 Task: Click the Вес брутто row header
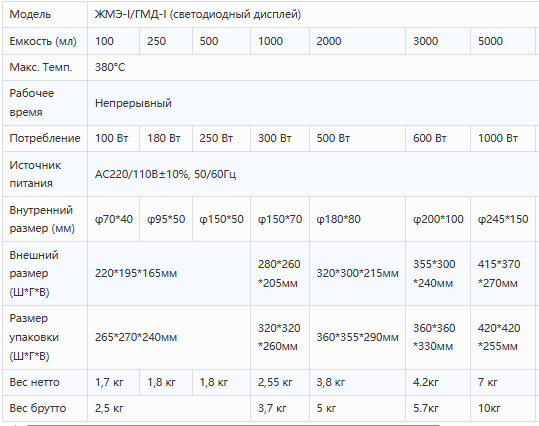tap(45, 408)
